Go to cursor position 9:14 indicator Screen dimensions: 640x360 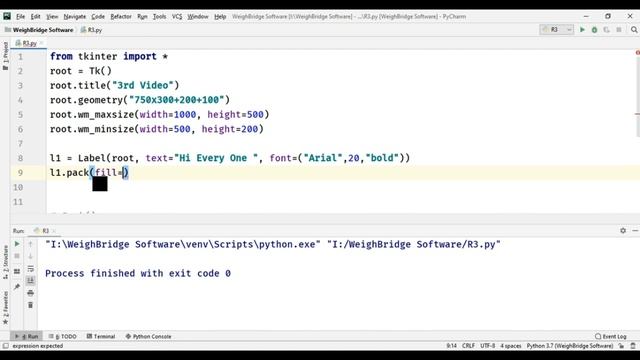pos(451,346)
